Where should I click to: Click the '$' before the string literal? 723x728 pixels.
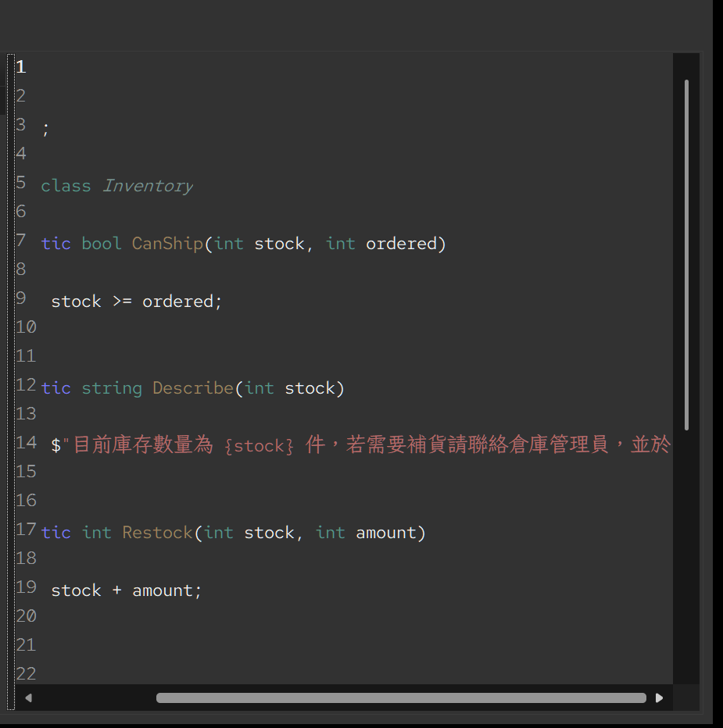(55, 446)
